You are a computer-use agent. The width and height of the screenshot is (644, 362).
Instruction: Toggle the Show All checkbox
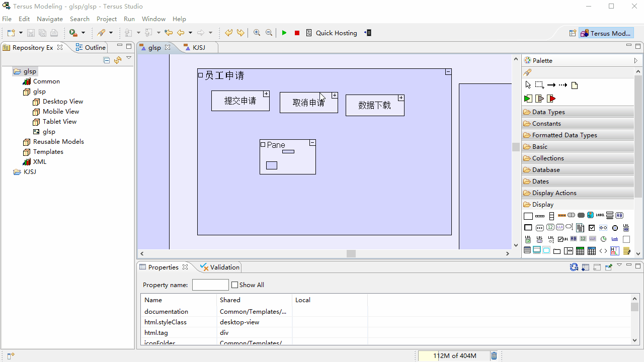click(234, 285)
